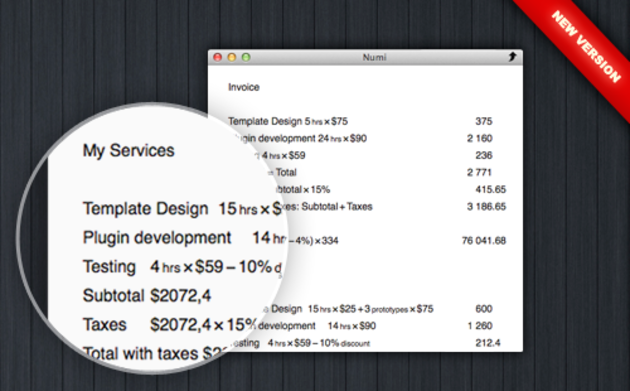Select the result 3 186.65

pyautogui.click(x=487, y=207)
